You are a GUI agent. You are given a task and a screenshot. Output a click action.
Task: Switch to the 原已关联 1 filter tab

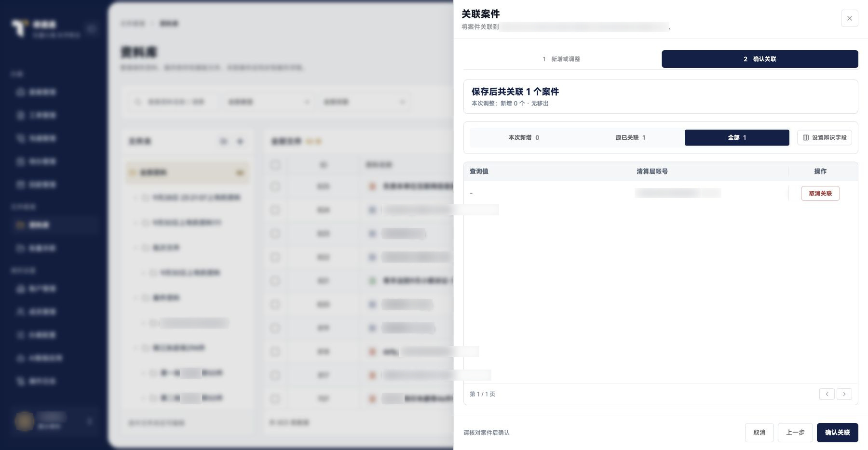pos(630,137)
